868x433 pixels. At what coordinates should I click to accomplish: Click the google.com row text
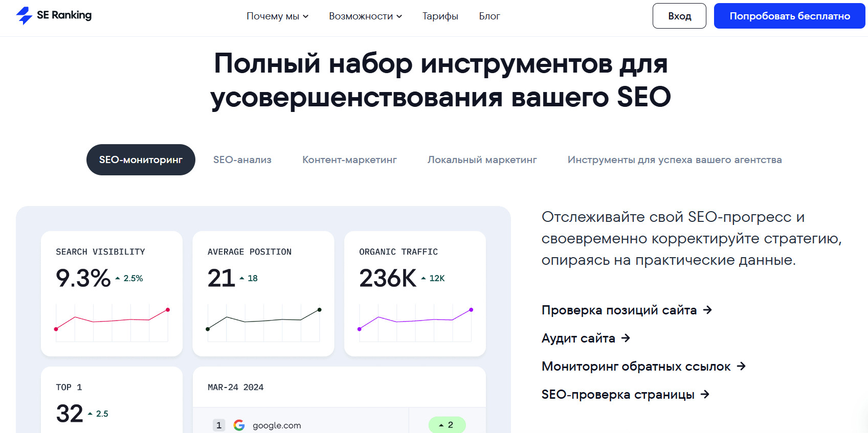click(x=277, y=425)
